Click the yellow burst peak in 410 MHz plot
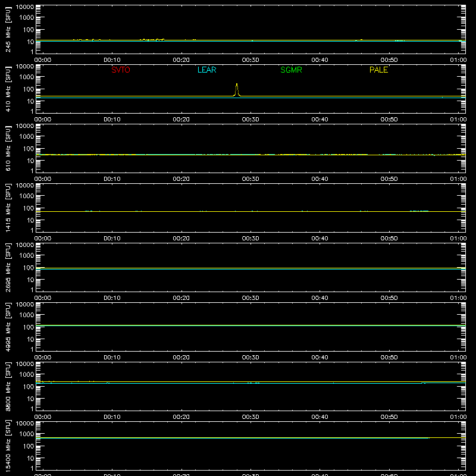 237,90
